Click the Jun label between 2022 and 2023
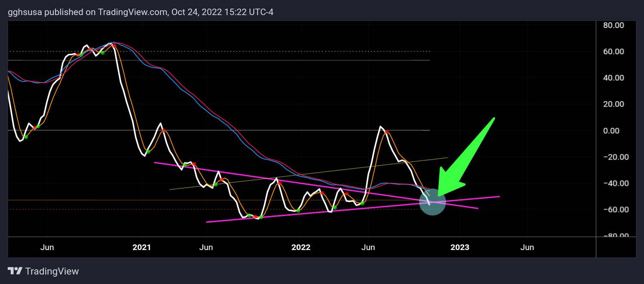Viewport: 644px width, 284px height. pyautogui.click(x=368, y=247)
